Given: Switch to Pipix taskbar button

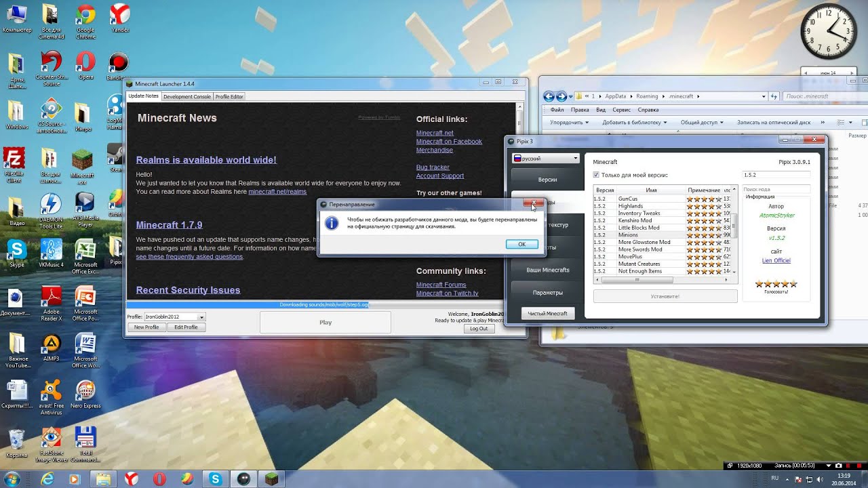Looking at the screenshot, I should tap(243, 479).
